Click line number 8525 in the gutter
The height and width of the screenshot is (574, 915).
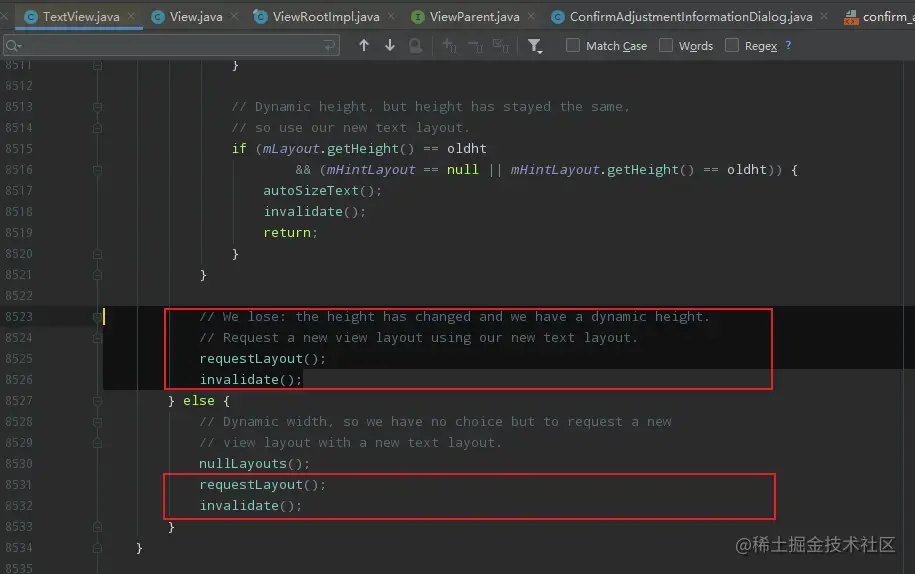click(19, 359)
